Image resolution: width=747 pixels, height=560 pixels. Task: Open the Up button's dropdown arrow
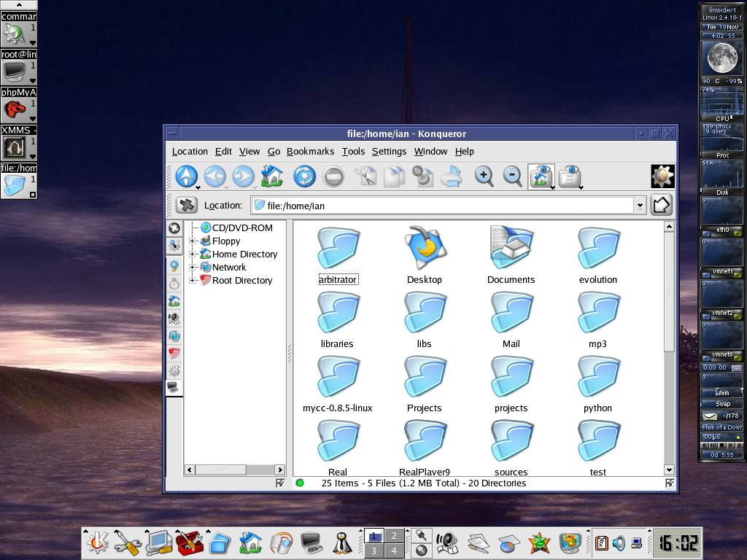pyautogui.click(x=198, y=187)
